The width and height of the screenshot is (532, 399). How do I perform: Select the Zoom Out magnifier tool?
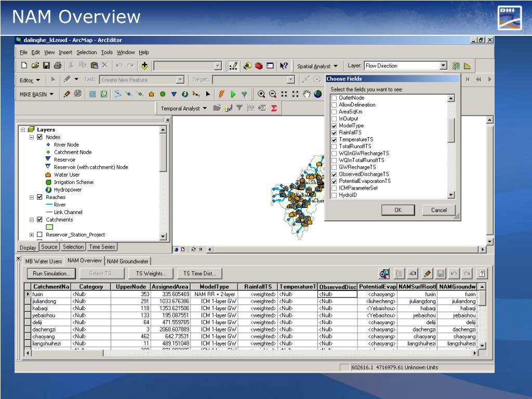(272, 94)
